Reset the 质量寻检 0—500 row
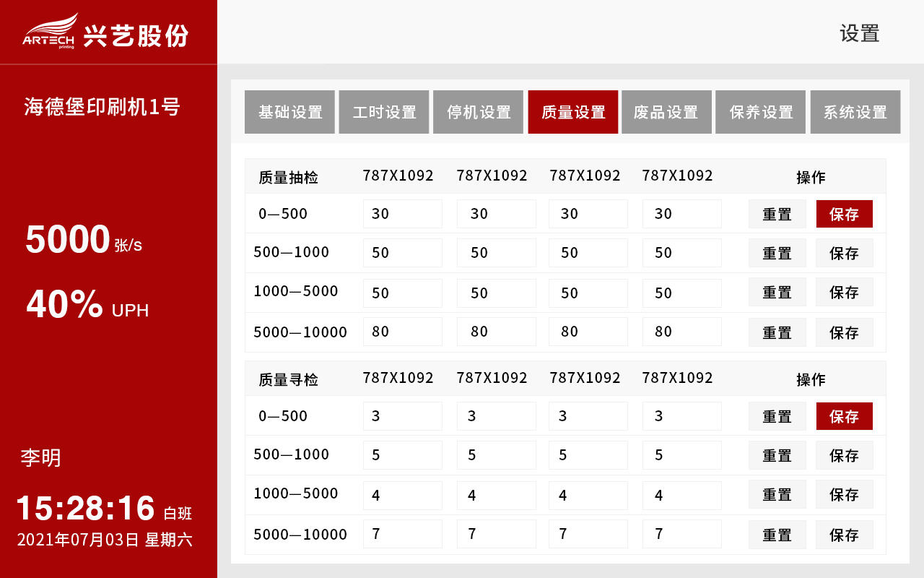 pos(777,416)
